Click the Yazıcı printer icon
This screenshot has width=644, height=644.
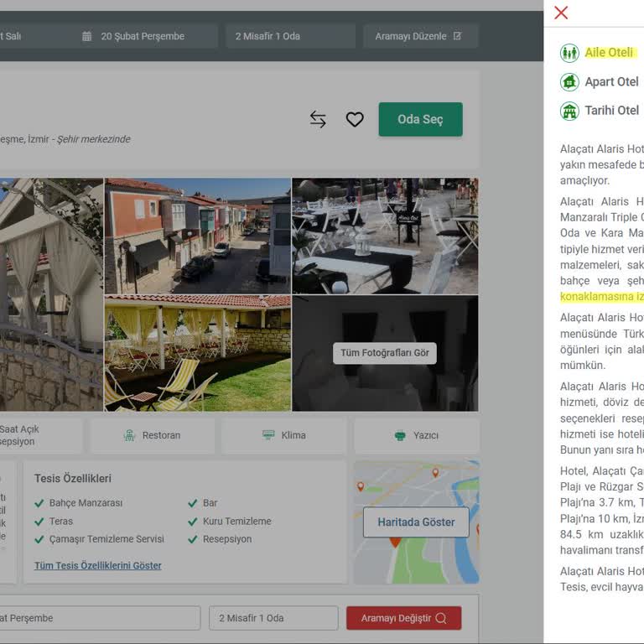click(400, 435)
